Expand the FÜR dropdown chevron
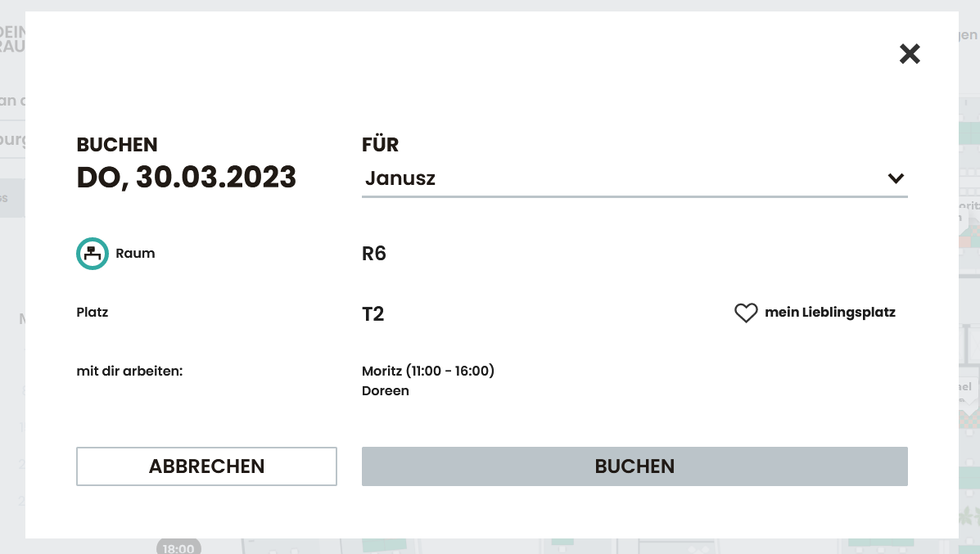980x554 pixels. 896,178
